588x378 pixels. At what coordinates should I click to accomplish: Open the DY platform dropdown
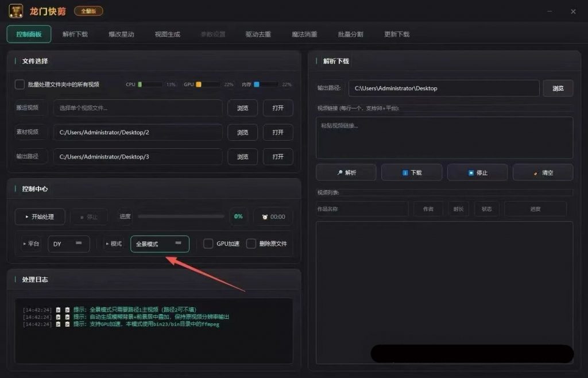[x=68, y=244]
